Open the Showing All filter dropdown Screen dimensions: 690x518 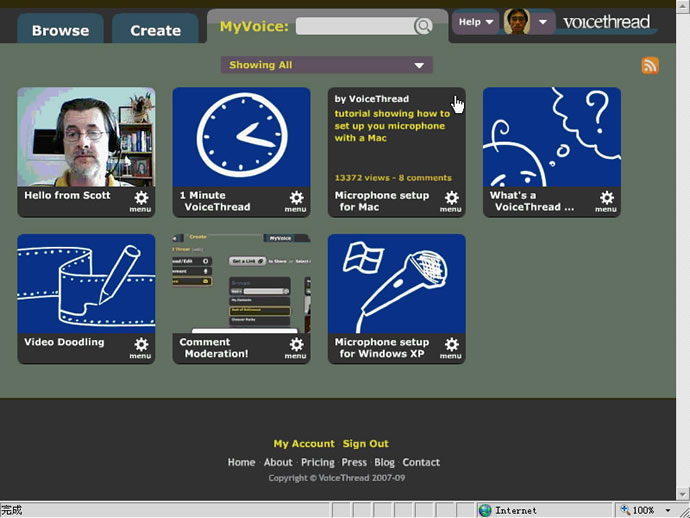(x=327, y=65)
